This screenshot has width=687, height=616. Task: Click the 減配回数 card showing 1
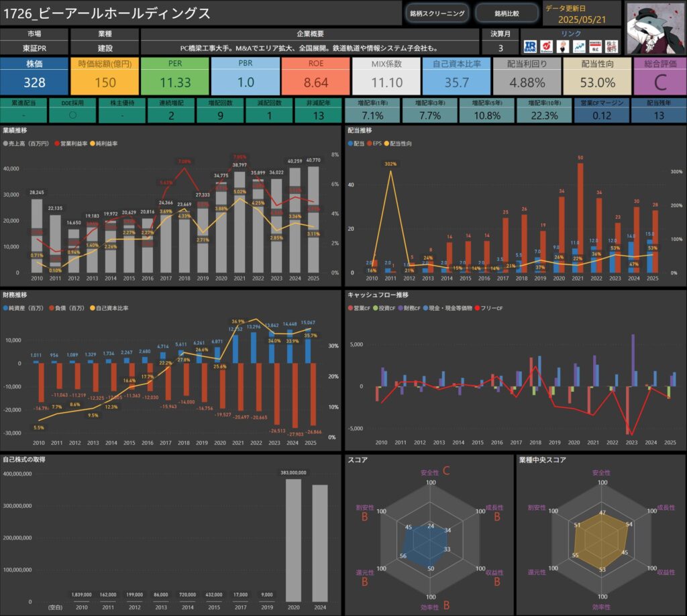click(x=270, y=111)
